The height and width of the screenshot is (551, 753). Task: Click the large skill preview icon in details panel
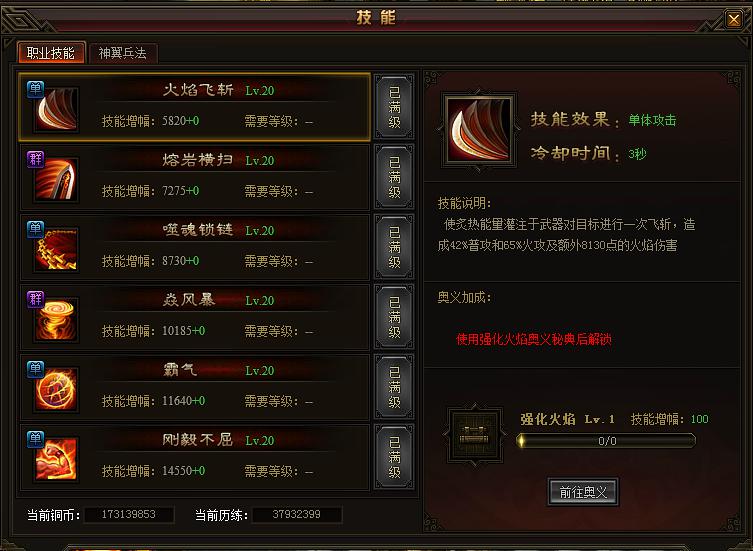[479, 129]
